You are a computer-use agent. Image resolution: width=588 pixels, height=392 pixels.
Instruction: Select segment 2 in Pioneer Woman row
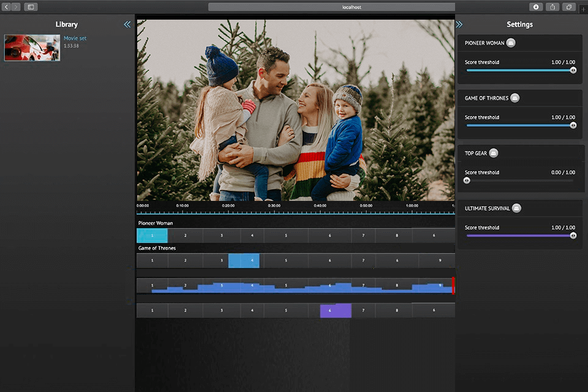[x=185, y=236]
